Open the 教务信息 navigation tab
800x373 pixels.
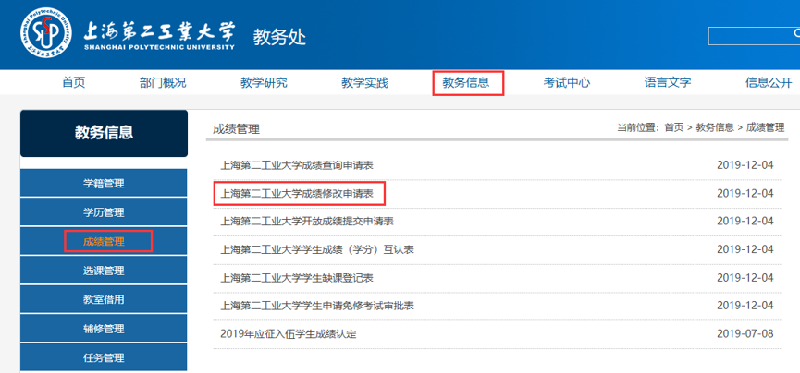point(466,83)
